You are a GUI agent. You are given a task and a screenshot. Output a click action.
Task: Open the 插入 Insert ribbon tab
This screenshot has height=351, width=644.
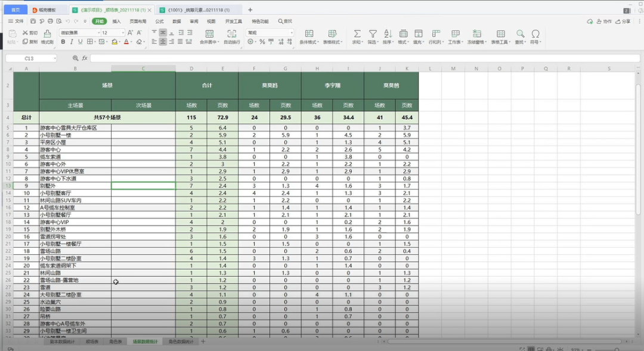[x=117, y=21]
